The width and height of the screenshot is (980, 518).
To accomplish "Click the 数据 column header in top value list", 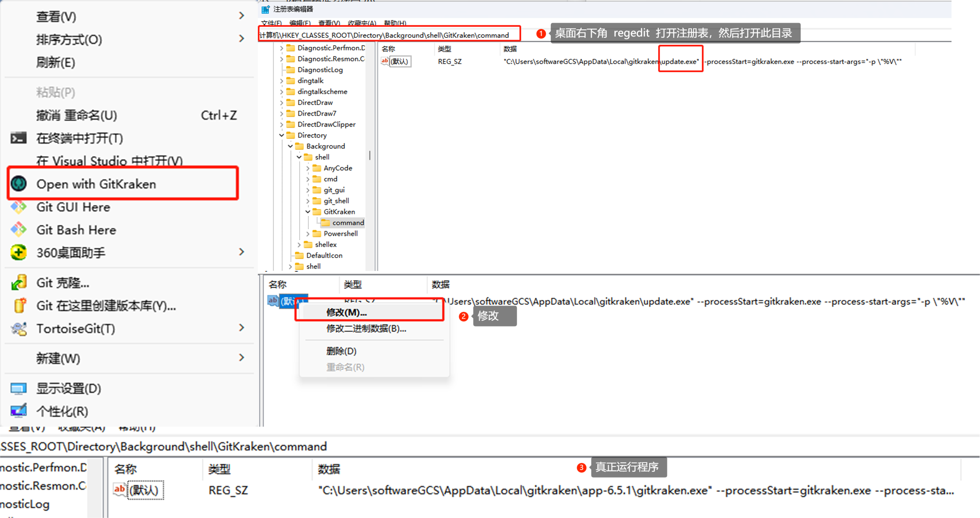I will [x=510, y=49].
